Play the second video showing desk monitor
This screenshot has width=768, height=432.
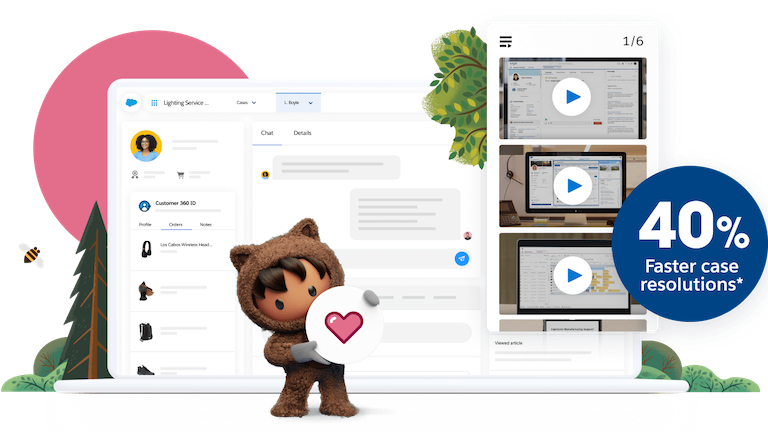(573, 186)
